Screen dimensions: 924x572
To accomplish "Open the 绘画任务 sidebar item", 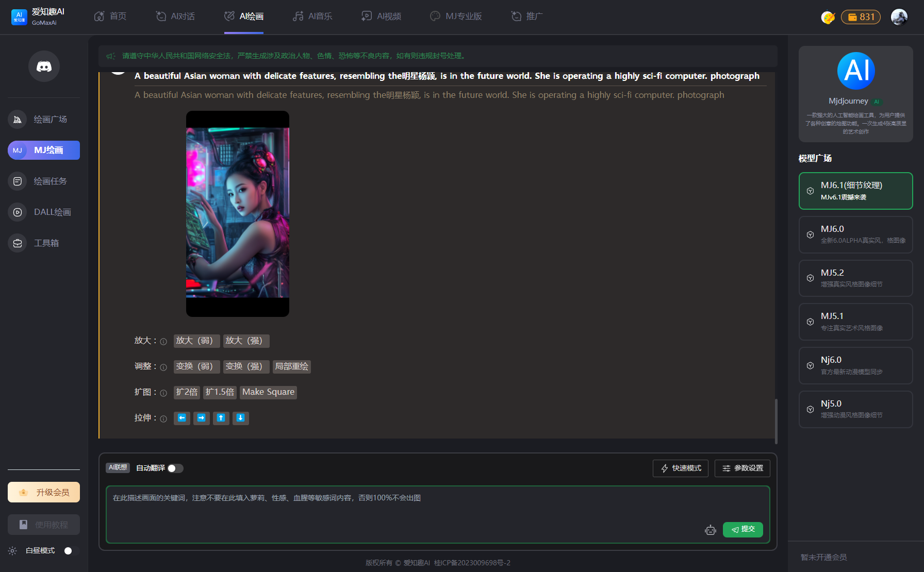I will point(44,181).
